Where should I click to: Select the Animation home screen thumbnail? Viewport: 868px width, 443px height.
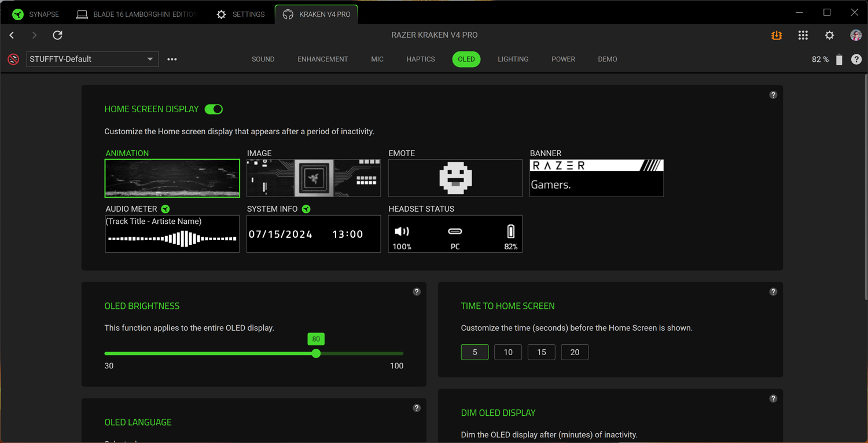(x=172, y=178)
